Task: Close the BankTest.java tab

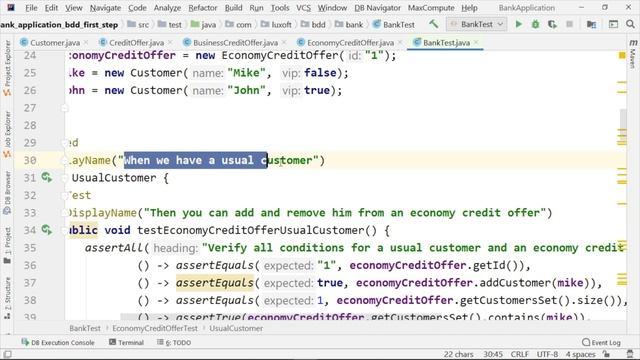Action: click(x=476, y=42)
